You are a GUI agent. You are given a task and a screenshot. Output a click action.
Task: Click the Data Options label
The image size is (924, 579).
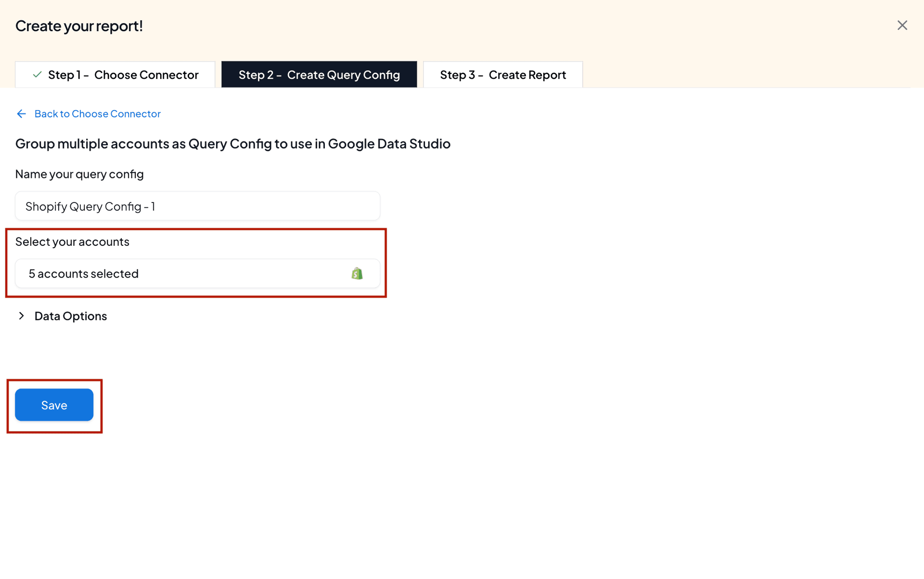point(71,316)
